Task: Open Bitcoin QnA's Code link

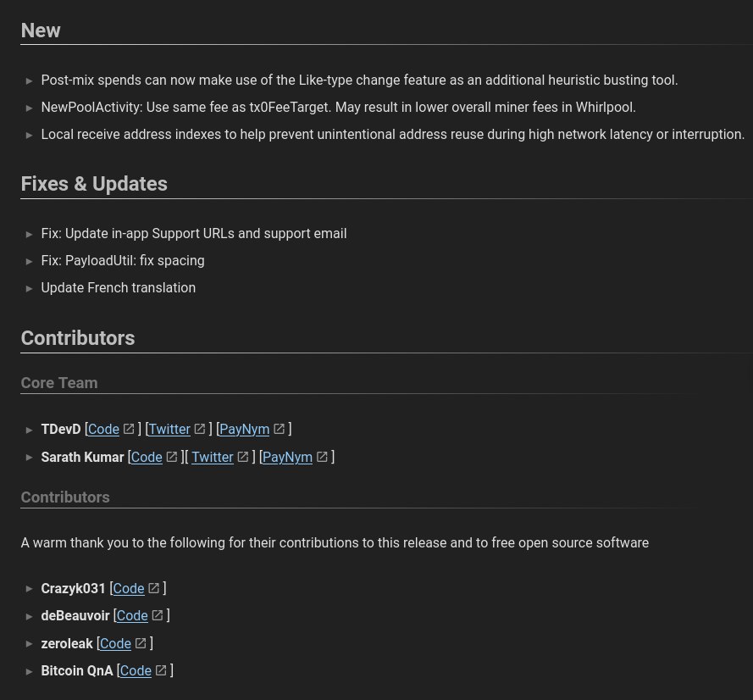Action: (x=136, y=670)
